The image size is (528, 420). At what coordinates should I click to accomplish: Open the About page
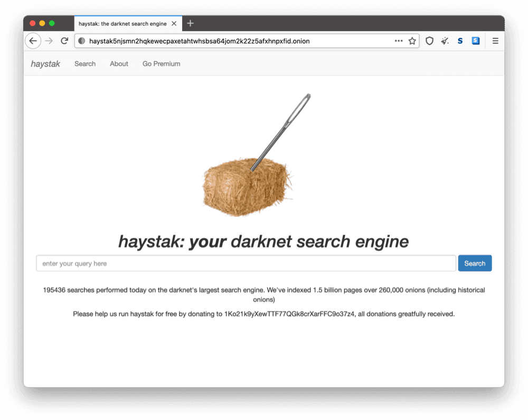(x=118, y=63)
